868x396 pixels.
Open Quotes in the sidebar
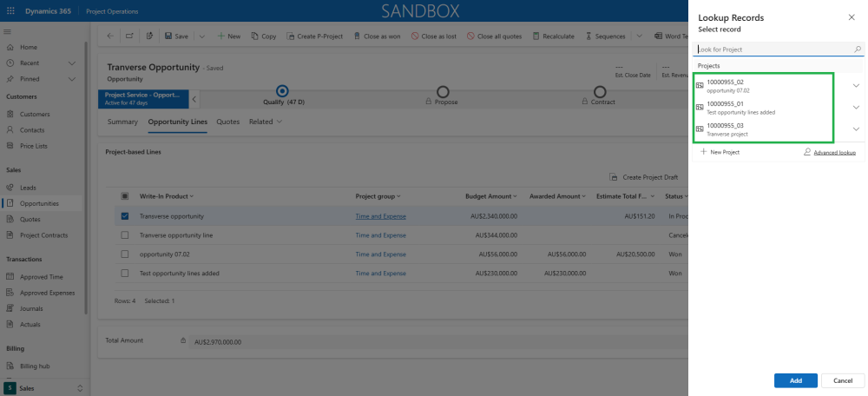click(x=30, y=220)
